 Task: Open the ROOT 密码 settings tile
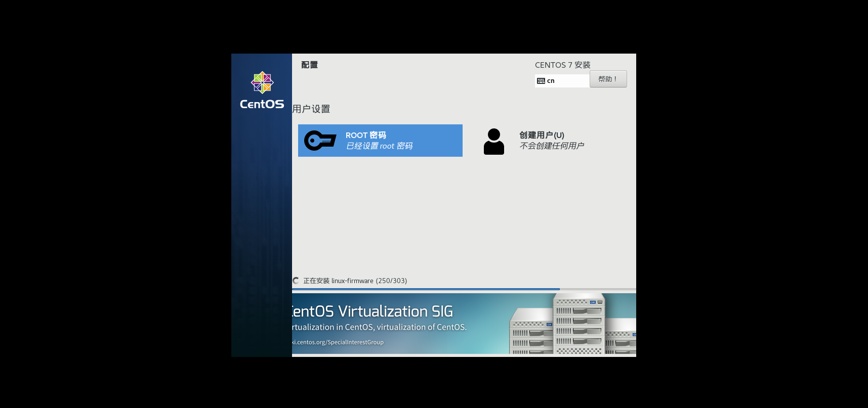(x=380, y=141)
